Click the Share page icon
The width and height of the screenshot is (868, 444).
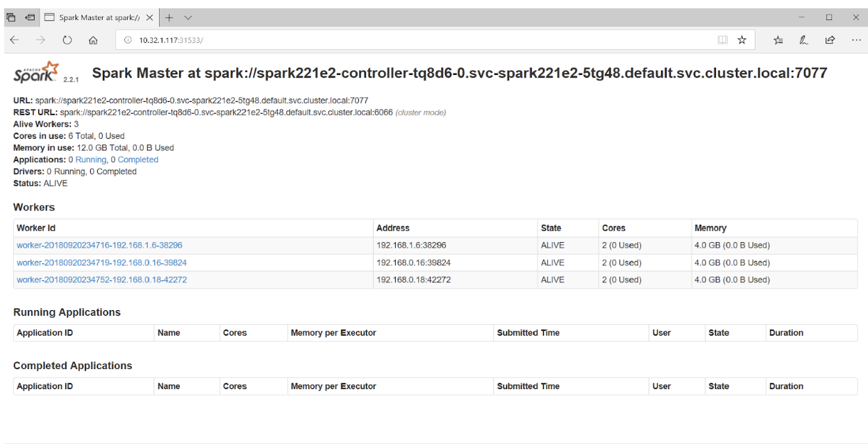click(x=830, y=40)
